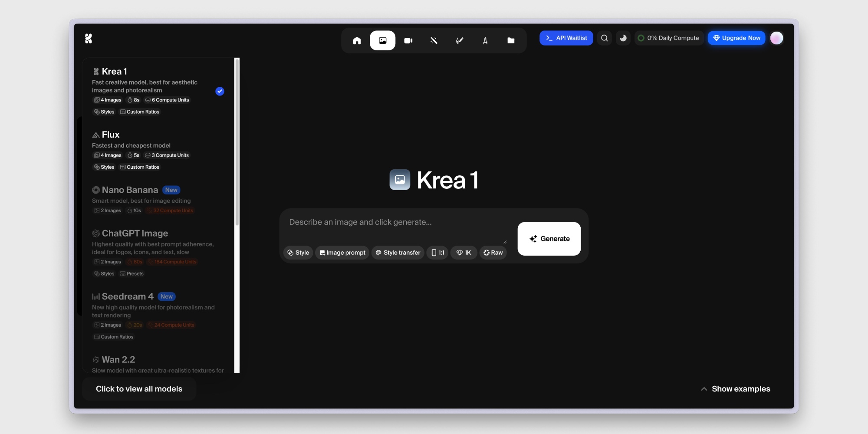Open the Home tab in top navigation

357,40
